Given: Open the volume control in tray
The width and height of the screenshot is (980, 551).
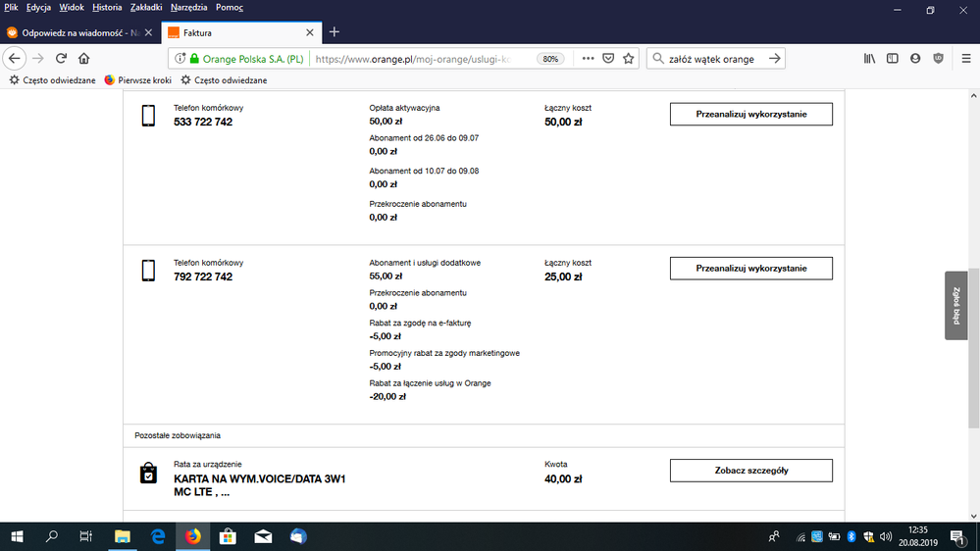Looking at the screenshot, I should (x=886, y=536).
